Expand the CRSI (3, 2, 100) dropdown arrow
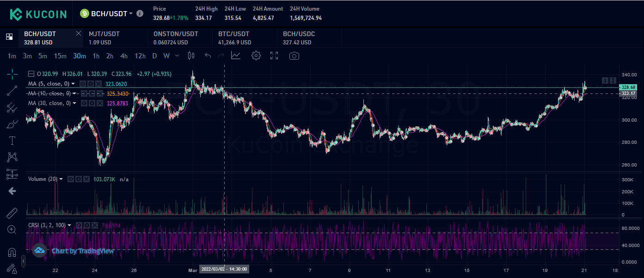Viewport: 644px width, 278px height. pos(69,225)
